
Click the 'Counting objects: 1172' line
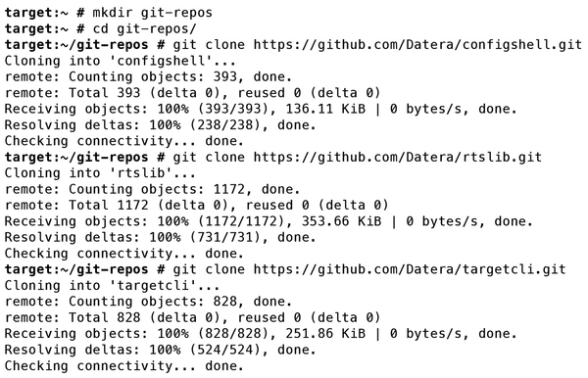point(152,190)
